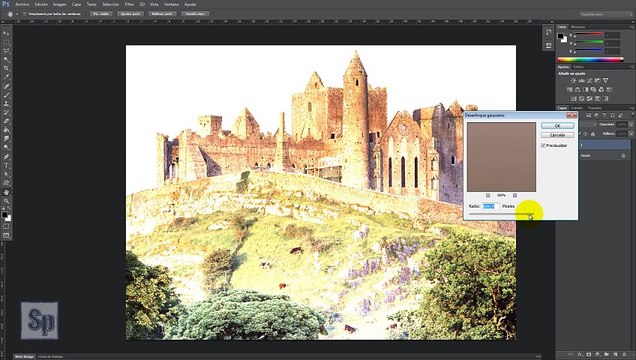Open the Ventana menu
636x360 pixels.
171,4
